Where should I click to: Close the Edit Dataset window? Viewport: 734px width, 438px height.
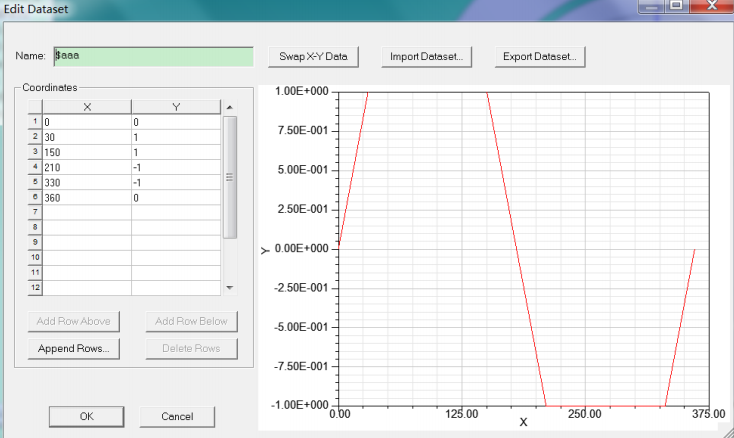[711, 6]
